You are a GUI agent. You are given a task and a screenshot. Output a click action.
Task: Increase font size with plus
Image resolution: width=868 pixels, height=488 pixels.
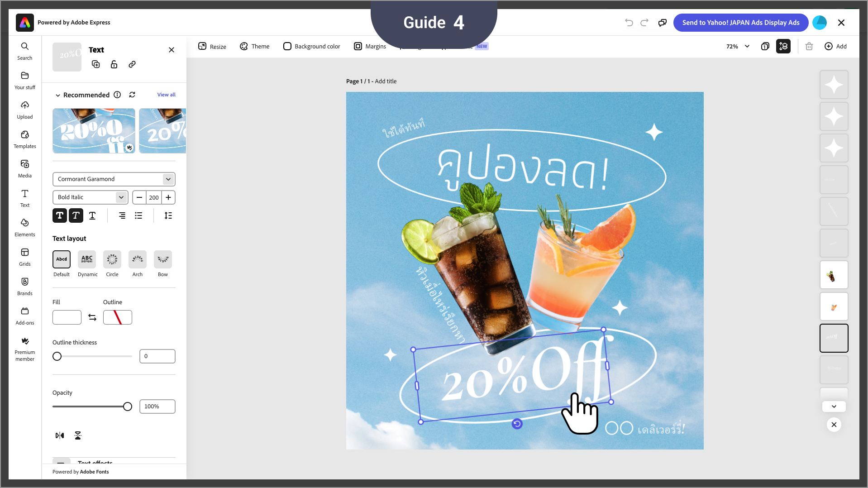click(x=168, y=197)
